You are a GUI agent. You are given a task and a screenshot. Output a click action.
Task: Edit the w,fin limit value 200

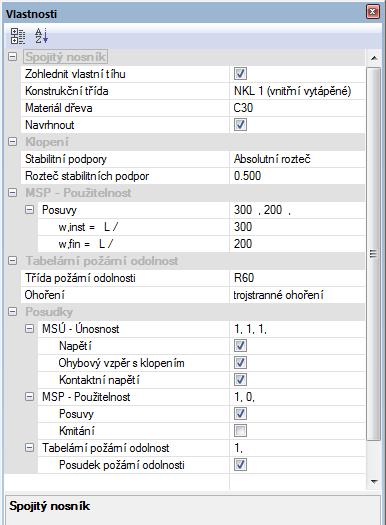[x=297, y=244]
